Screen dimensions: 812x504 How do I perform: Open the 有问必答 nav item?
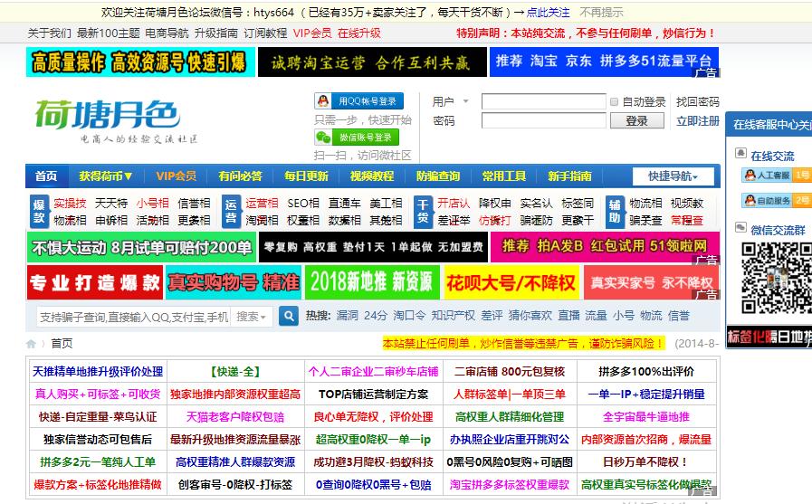(240, 176)
